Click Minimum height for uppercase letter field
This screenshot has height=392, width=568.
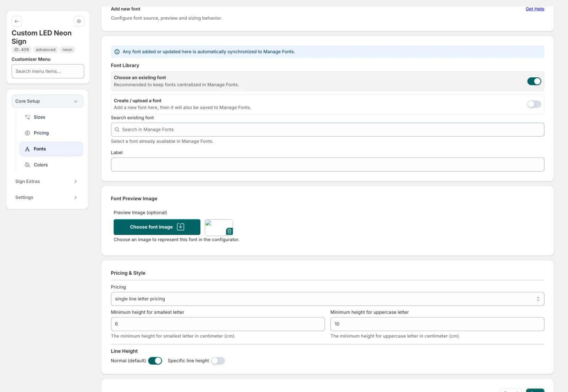[437, 324]
